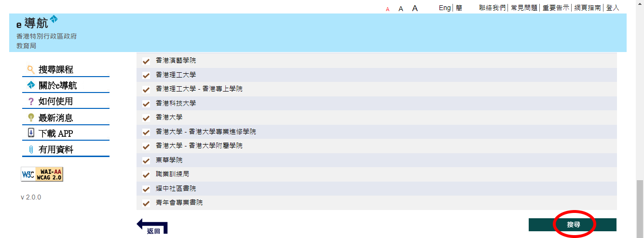Viewport: 644px width, 238px height.
Task: Click the 教育局 header text
Action: coord(26,46)
